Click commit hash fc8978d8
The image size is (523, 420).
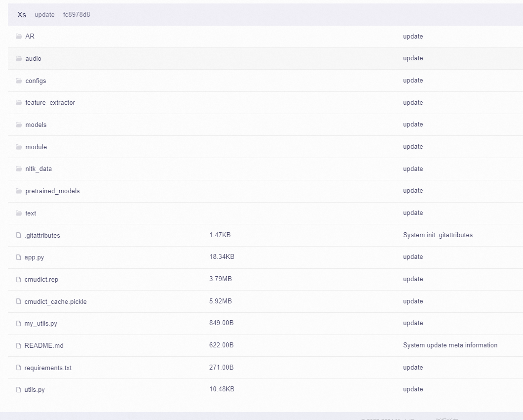77,15
